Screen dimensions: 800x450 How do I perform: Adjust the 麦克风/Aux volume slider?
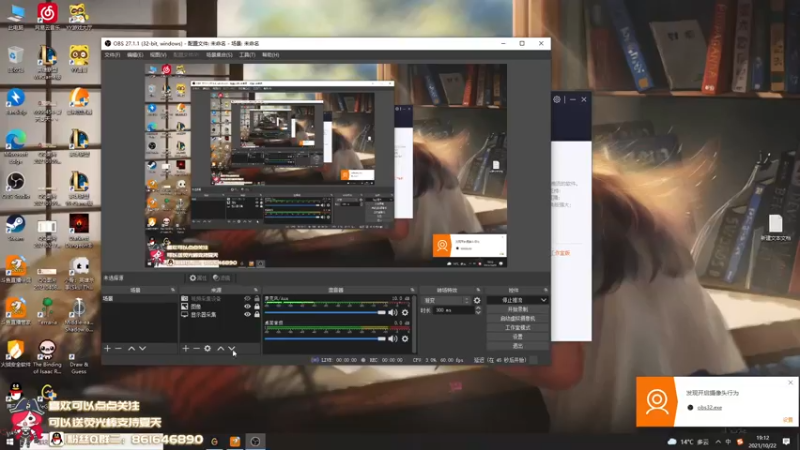325,312
